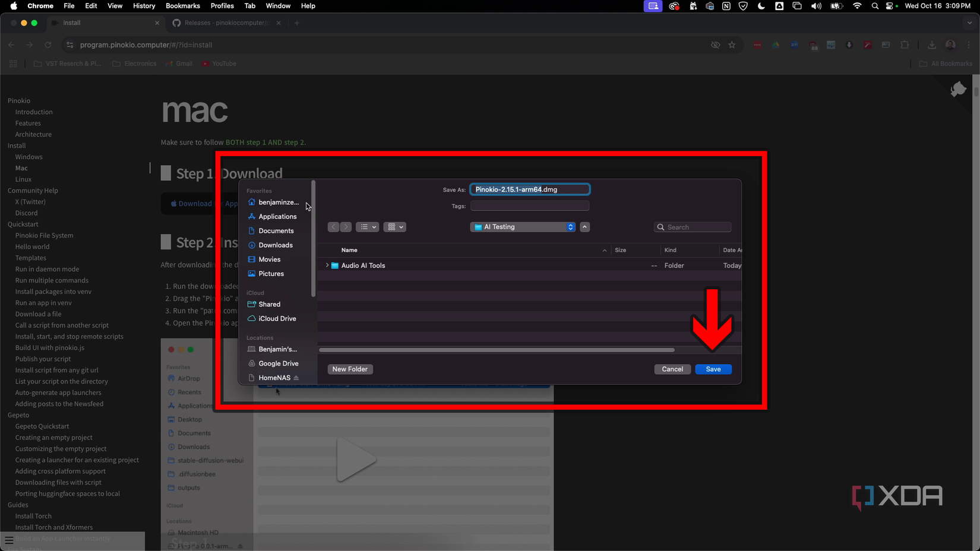980x551 pixels.
Task: Open the File menu
Action: click(69, 6)
